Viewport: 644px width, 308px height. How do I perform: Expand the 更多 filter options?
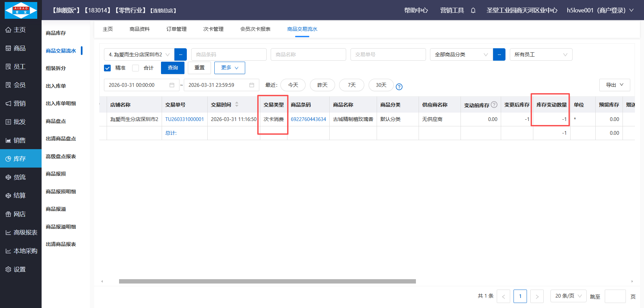[229, 68]
